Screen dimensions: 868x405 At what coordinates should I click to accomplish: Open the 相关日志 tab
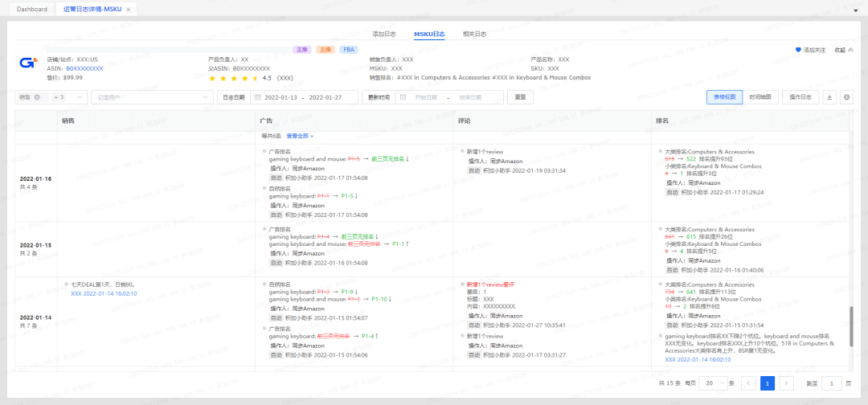pyautogui.click(x=474, y=34)
